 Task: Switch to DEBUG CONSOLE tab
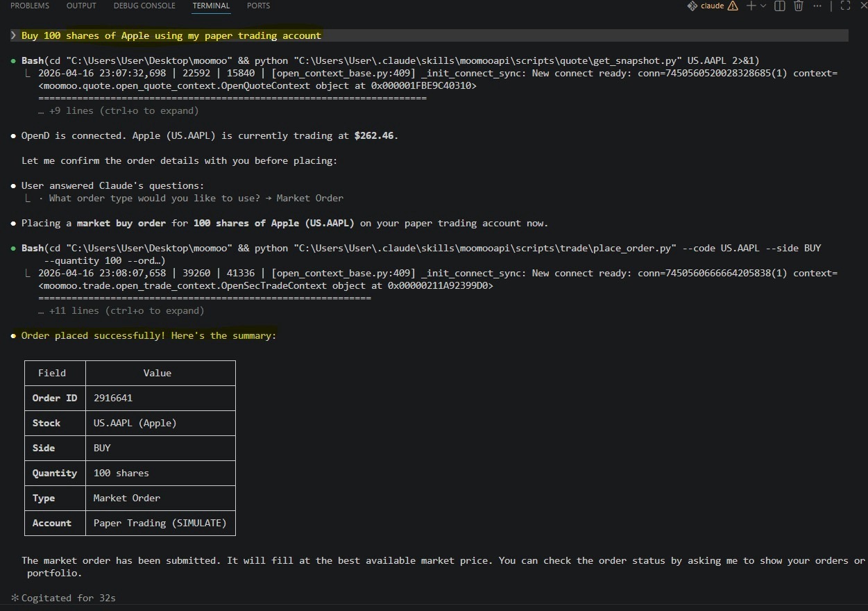pos(144,6)
